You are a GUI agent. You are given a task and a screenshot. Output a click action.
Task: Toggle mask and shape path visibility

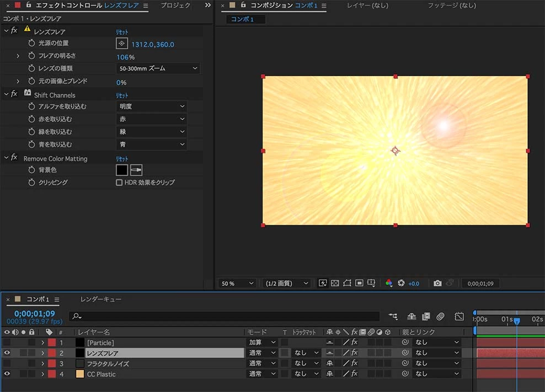point(347,283)
